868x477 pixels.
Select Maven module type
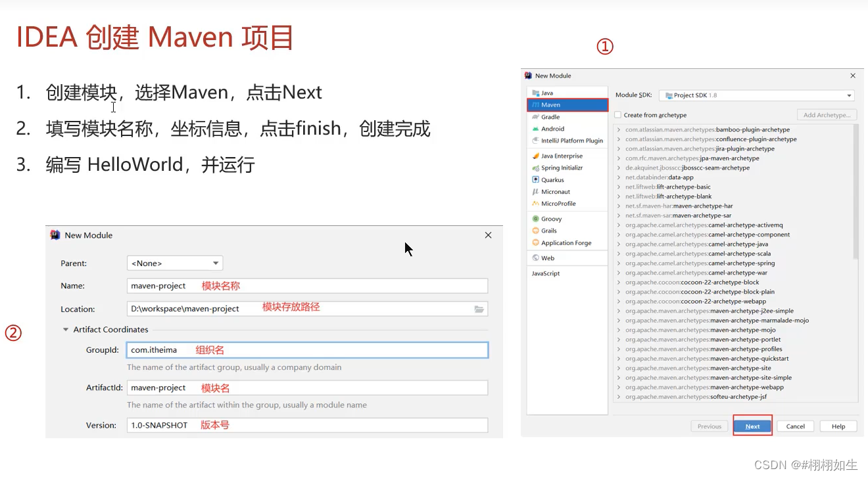click(x=567, y=104)
